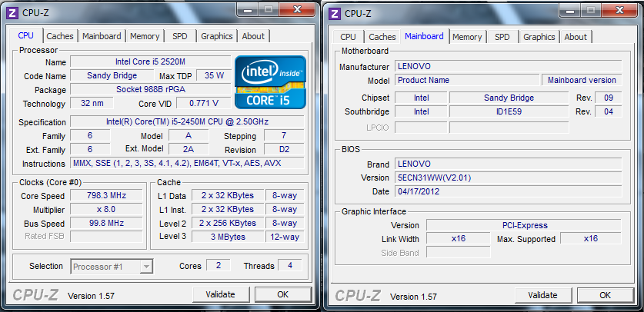
Task: Click the Level 3 value '3 MBytes'
Action: pyautogui.click(x=228, y=237)
